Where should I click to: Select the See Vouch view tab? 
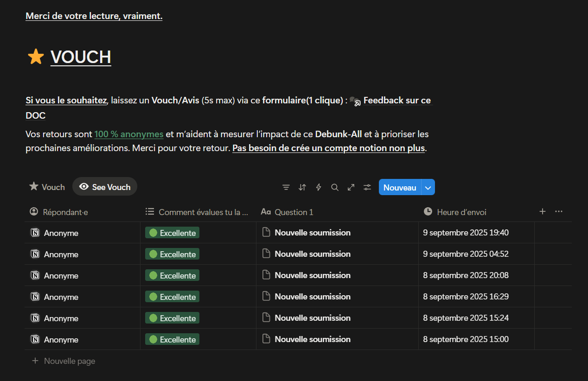tap(105, 187)
